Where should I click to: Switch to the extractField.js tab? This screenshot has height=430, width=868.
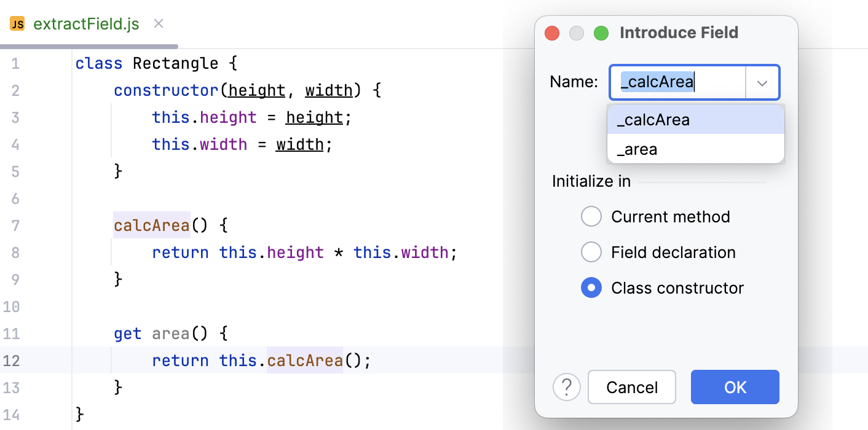[85, 24]
